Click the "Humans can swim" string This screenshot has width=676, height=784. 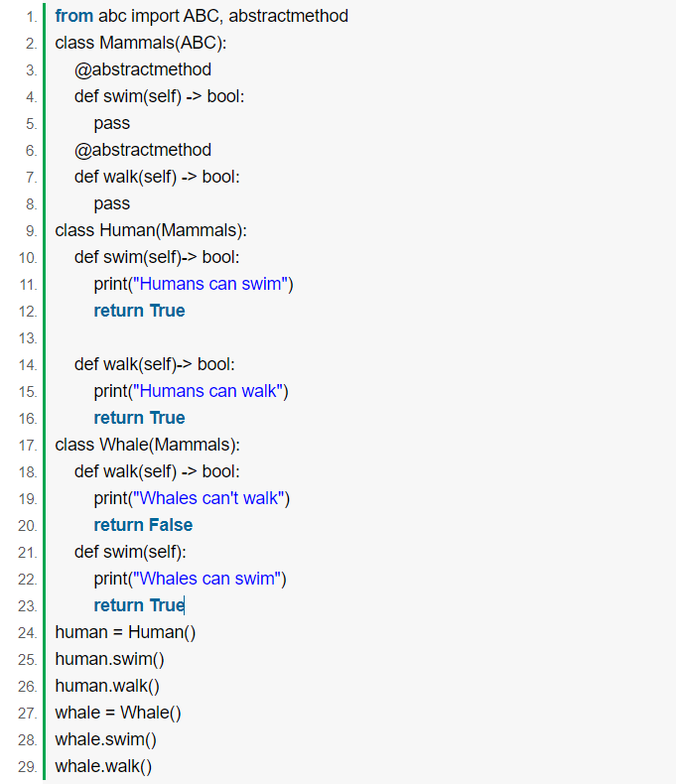[x=210, y=284]
